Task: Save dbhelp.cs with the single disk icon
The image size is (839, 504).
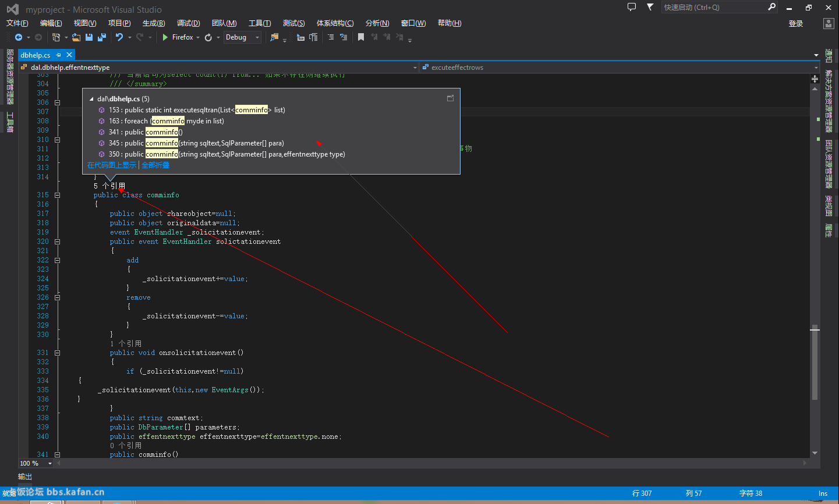Action: 89,37
